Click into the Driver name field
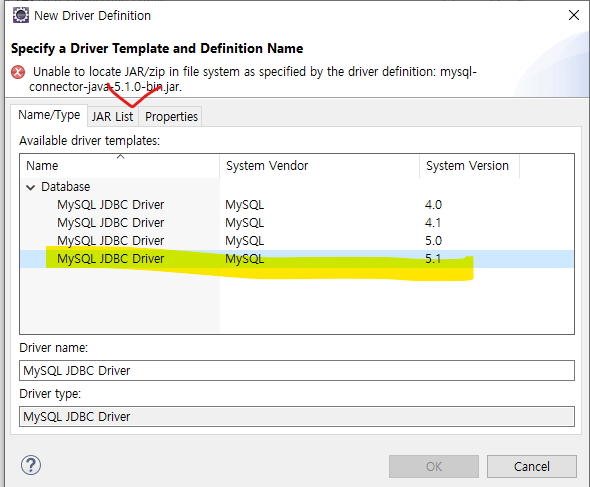 pyautogui.click(x=297, y=371)
